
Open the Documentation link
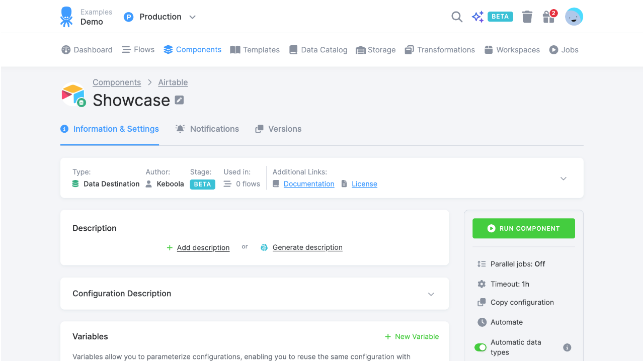click(x=308, y=184)
